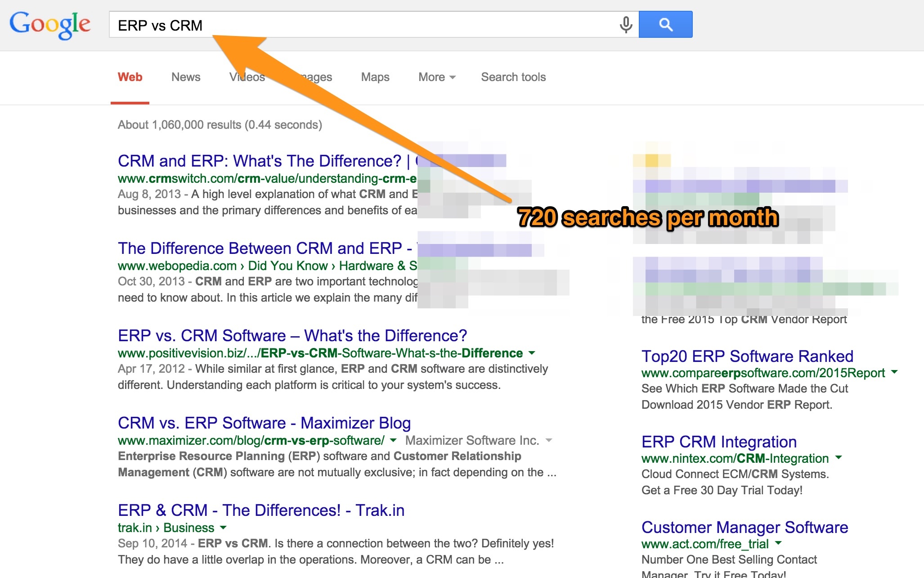Click the ERP vs CRM search field

360,25
